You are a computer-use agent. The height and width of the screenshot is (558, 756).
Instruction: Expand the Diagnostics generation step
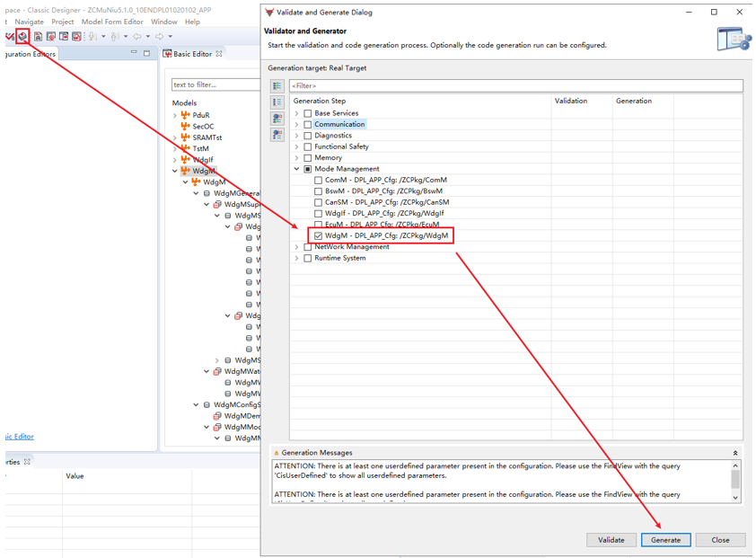point(297,136)
